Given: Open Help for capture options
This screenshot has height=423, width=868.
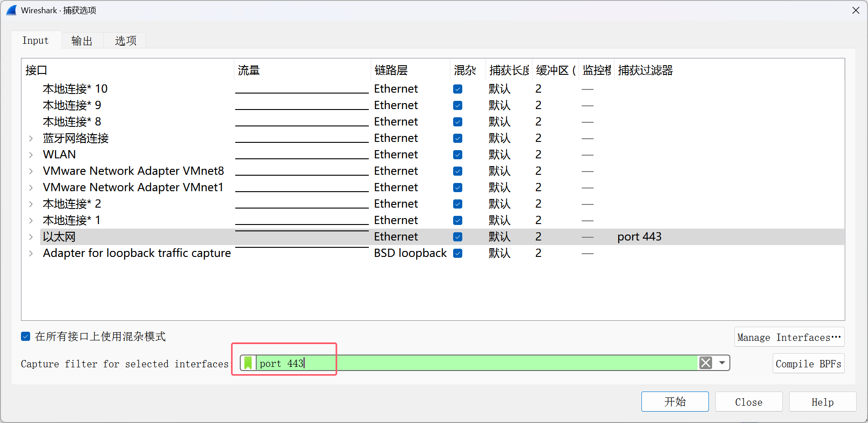Looking at the screenshot, I should (822, 402).
